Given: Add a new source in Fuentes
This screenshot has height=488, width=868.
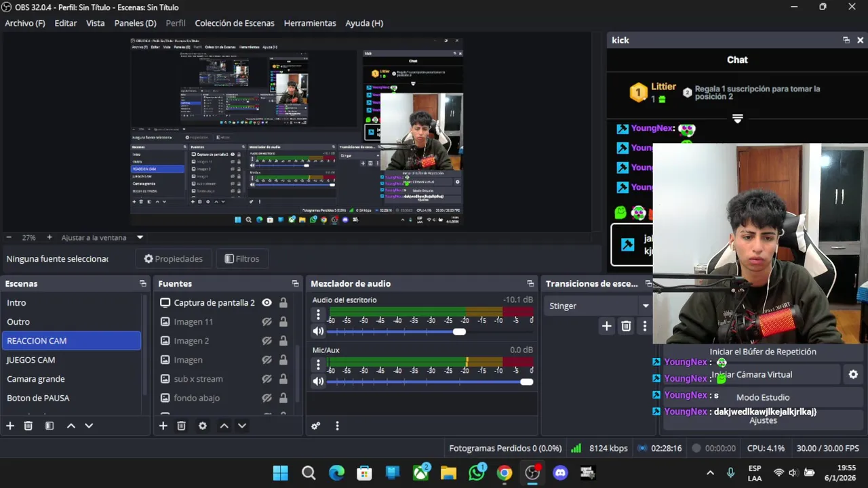Looking at the screenshot, I should click(x=163, y=426).
